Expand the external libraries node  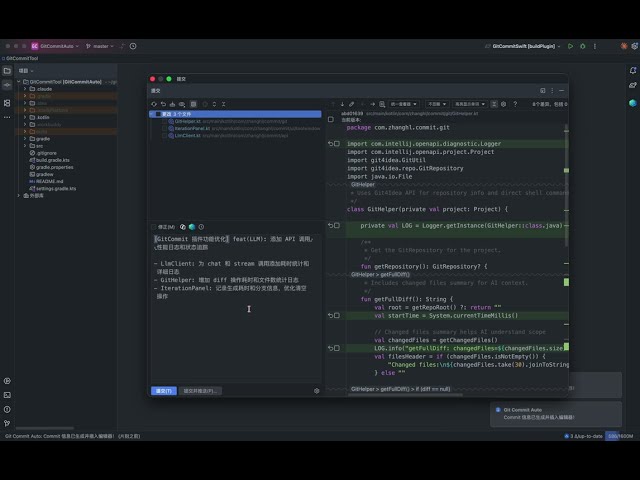point(18,196)
